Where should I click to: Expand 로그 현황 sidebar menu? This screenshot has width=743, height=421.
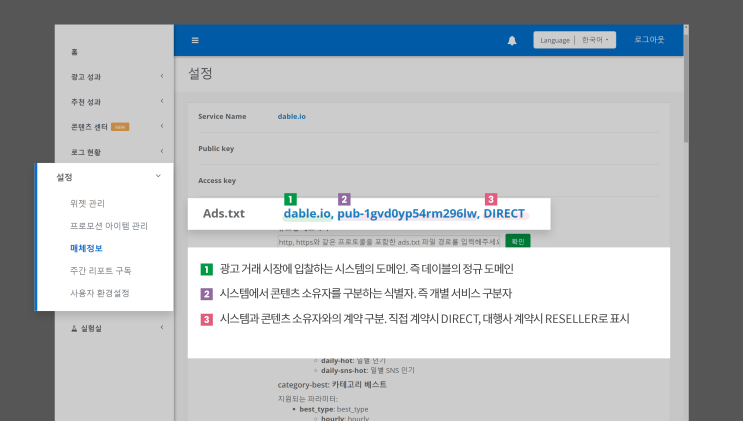pyautogui.click(x=117, y=152)
